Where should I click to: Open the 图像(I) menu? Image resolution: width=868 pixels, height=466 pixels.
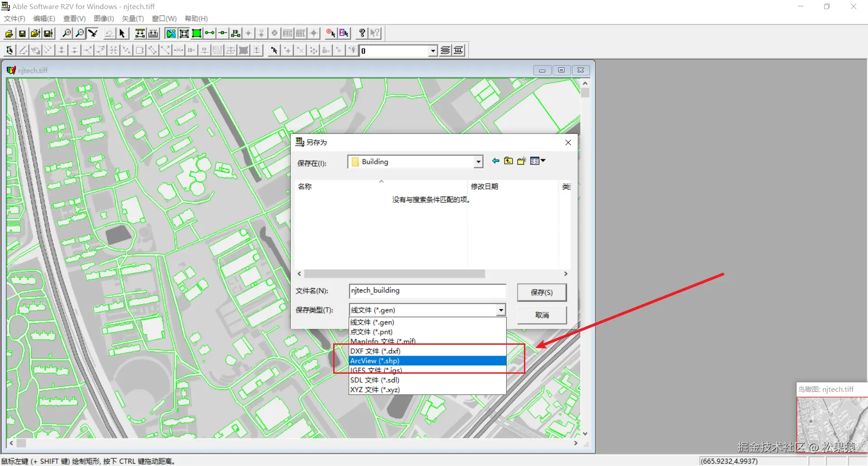coord(104,19)
